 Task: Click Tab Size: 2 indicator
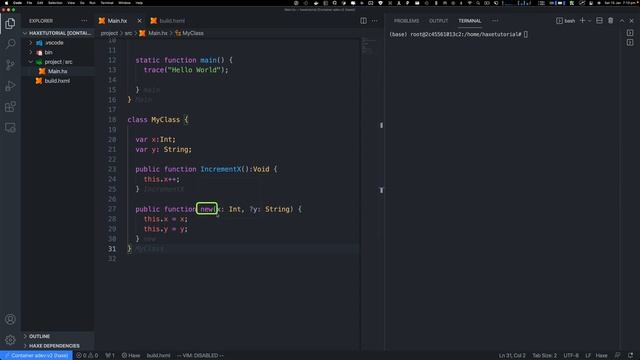click(x=544, y=356)
